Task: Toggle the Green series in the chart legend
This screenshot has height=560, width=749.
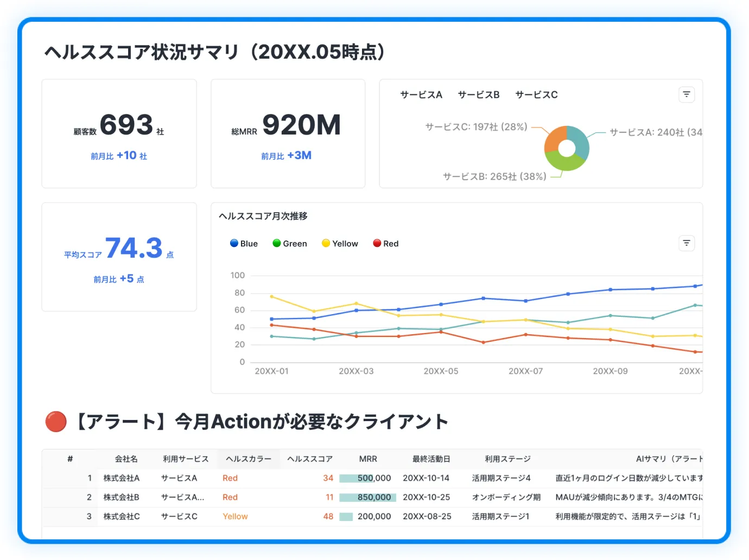Action: pos(289,243)
